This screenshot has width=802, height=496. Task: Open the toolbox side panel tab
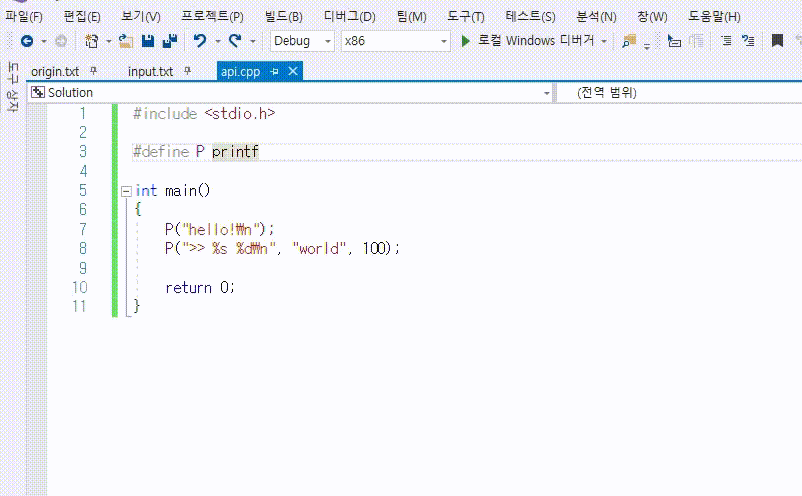click(x=13, y=87)
